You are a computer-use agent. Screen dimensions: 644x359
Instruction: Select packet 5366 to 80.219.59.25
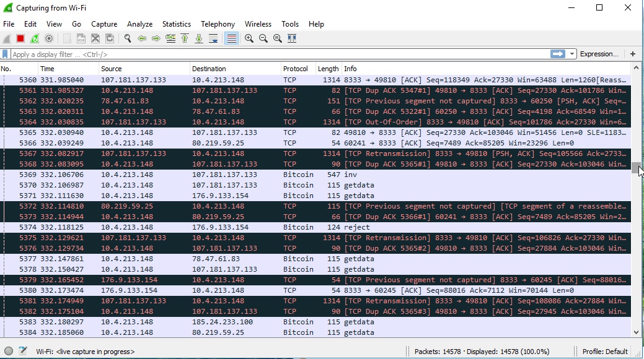pos(315,143)
